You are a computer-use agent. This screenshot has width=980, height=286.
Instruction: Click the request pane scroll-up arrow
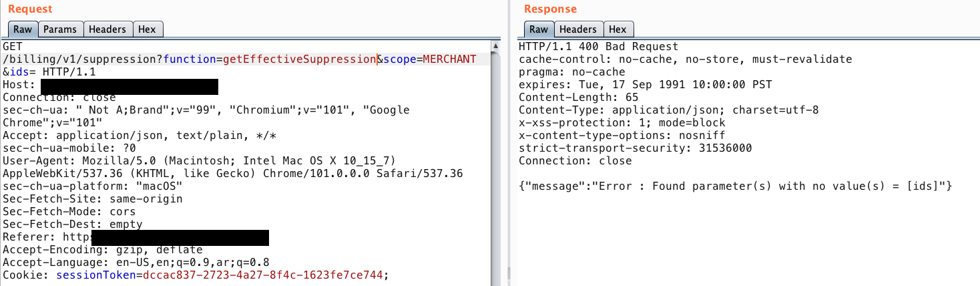point(495,47)
